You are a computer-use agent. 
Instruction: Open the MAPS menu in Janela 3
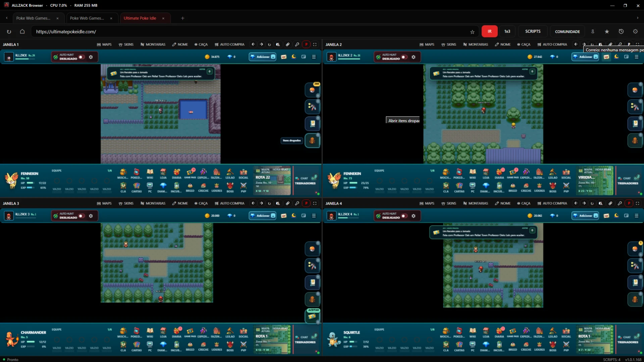tap(104, 203)
